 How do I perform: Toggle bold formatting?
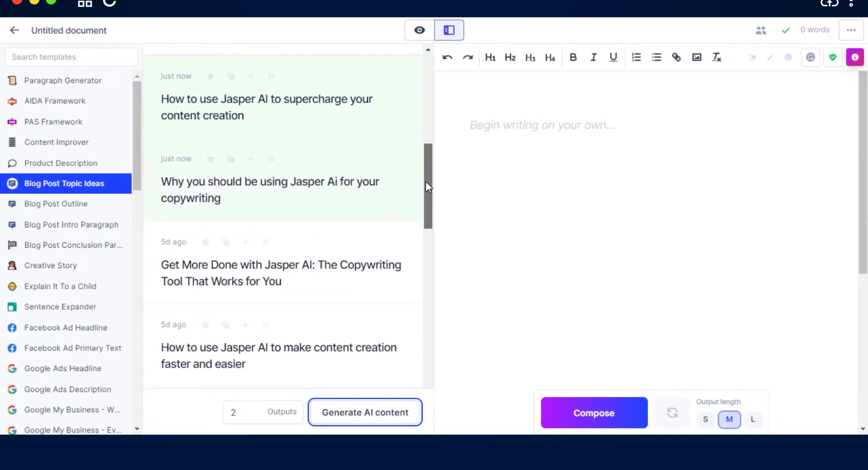click(x=573, y=57)
